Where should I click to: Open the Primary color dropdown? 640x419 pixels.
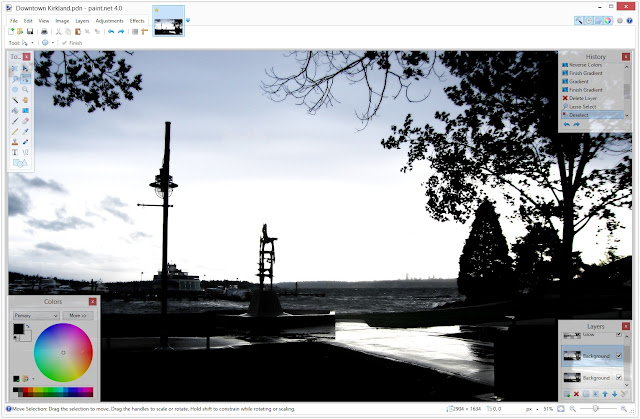tap(36, 315)
